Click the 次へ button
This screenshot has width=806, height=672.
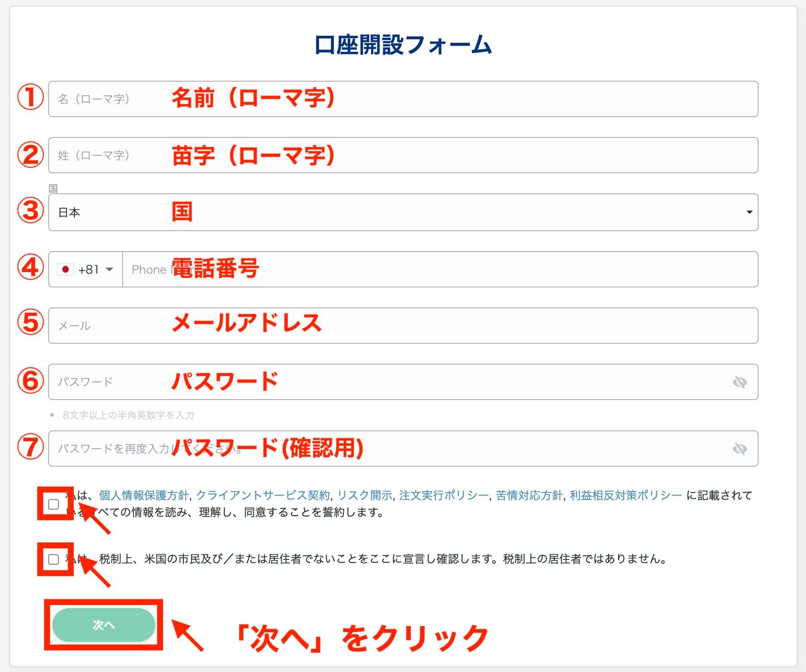pyautogui.click(x=103, y=625)
